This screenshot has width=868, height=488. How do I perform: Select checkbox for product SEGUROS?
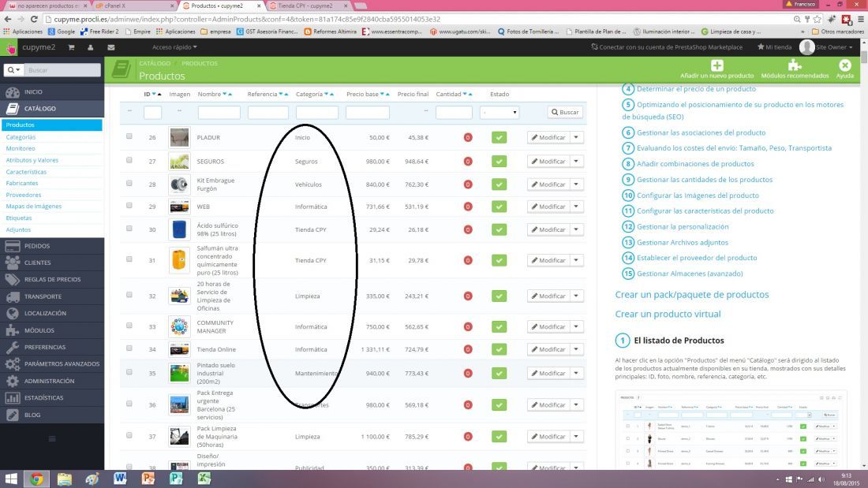coord(129,160)
